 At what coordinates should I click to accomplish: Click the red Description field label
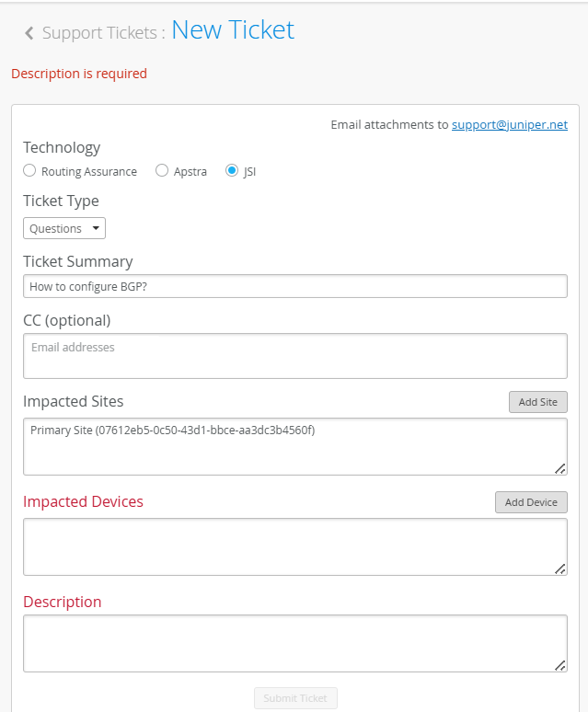62,602
